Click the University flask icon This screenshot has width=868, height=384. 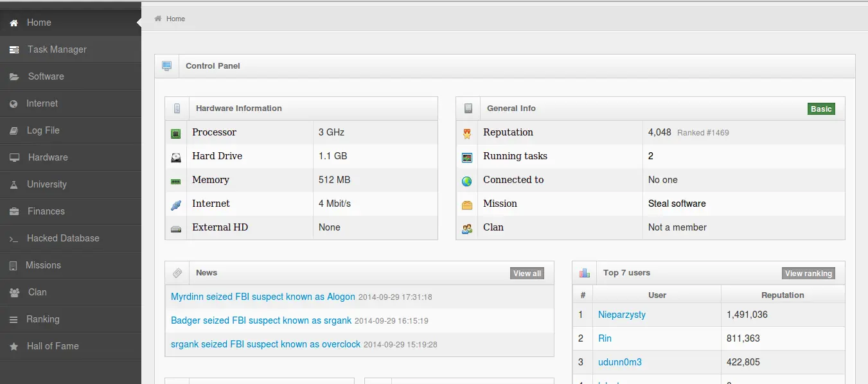click(x=13, y=184)
